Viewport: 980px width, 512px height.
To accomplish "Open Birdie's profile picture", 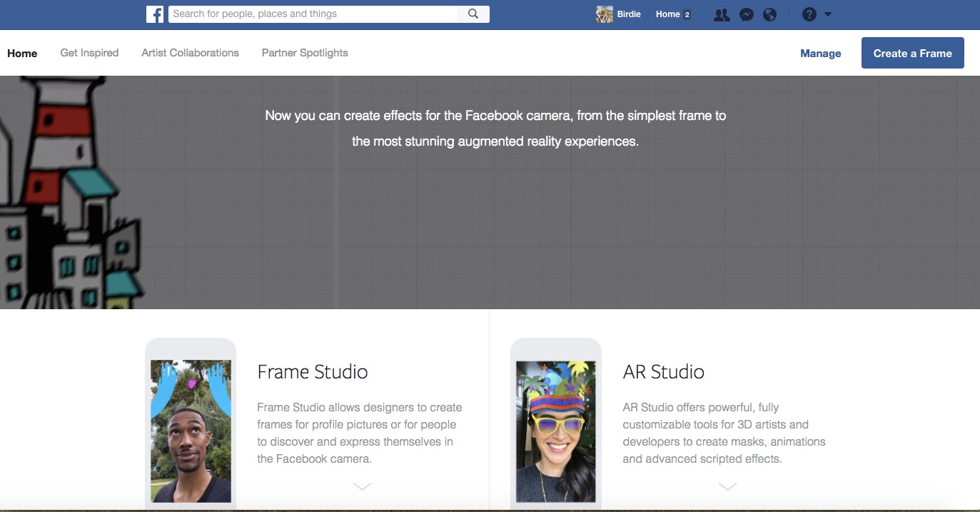I will pos(605,14).
